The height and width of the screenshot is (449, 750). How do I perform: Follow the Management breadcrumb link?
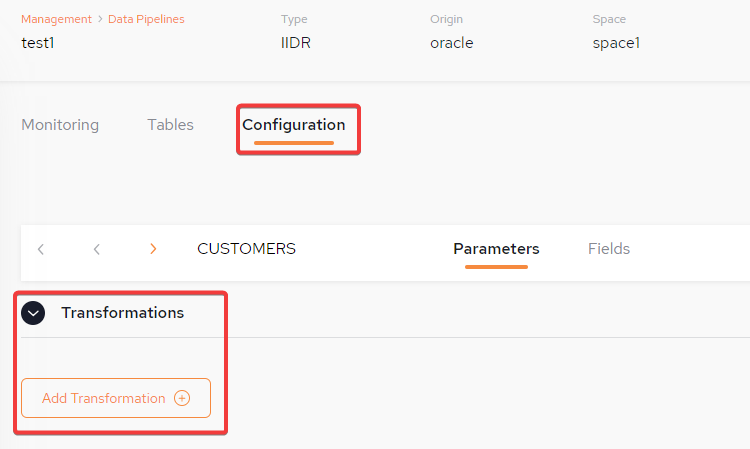[x=56, y=19]
